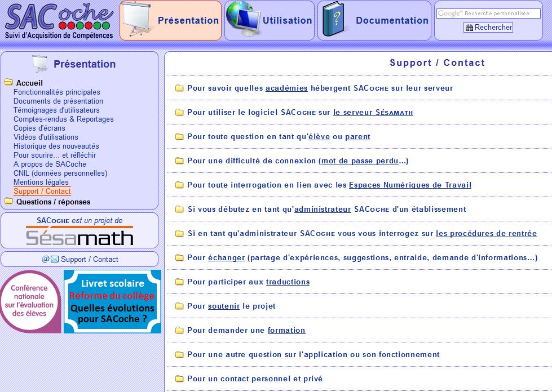The image size is (552, 392).
Task: Open Vidéos d'utilisations
Action: pyautogui.click(x=46, y=137)
